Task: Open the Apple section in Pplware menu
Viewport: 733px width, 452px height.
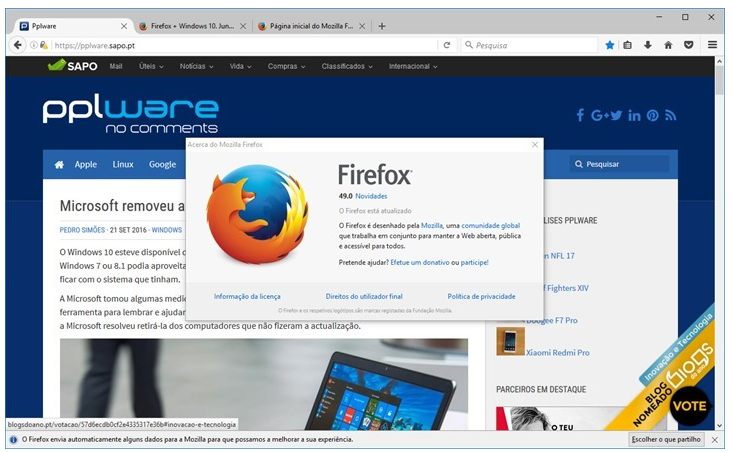Action: (86, 165)
